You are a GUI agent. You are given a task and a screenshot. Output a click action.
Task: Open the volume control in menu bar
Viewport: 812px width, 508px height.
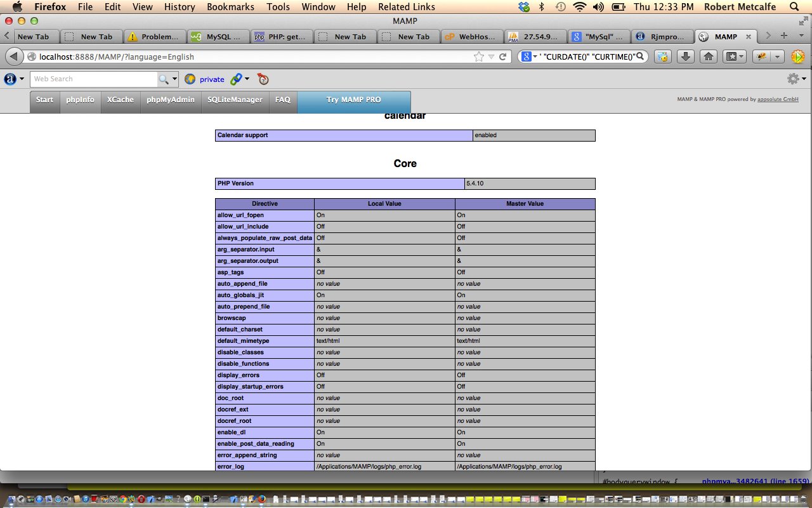(x=598, y=7)
